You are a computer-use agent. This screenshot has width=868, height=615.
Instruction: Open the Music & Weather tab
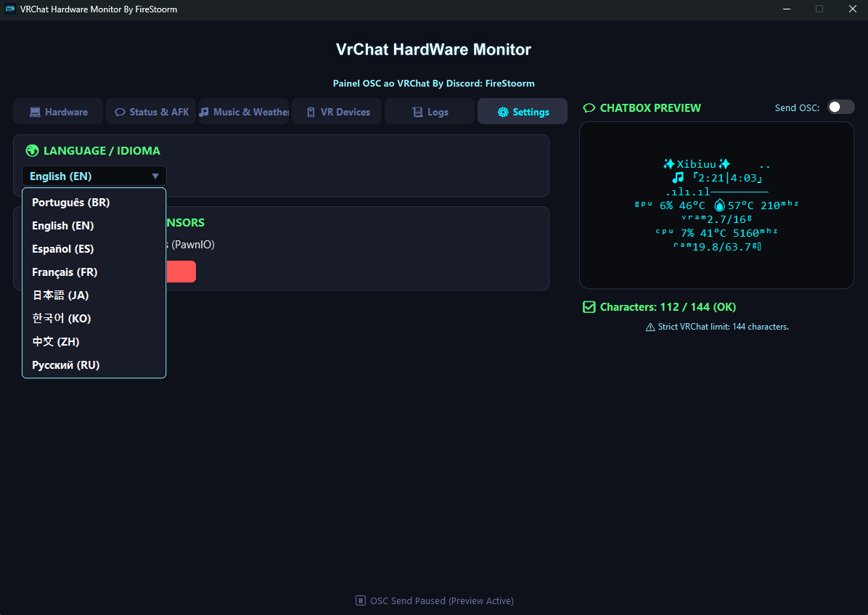pos(244,111)
